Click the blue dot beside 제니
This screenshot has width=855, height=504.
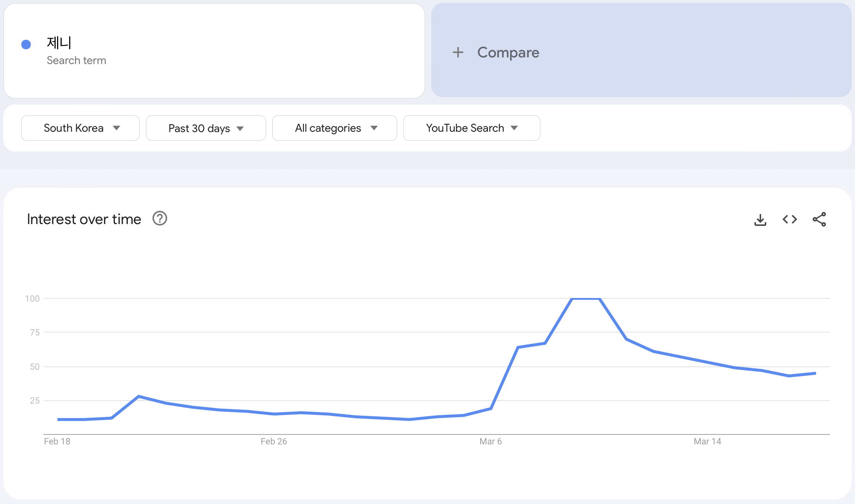coord(26,45)
